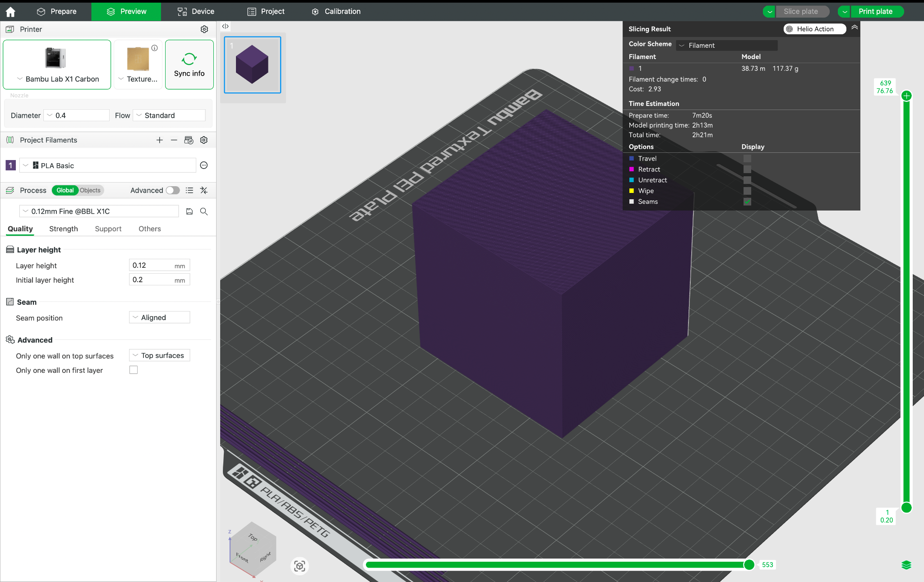This screenshot has height=582, width=924.
Task: Click the navigation cube Top face
Action: [x=253, y=537]
